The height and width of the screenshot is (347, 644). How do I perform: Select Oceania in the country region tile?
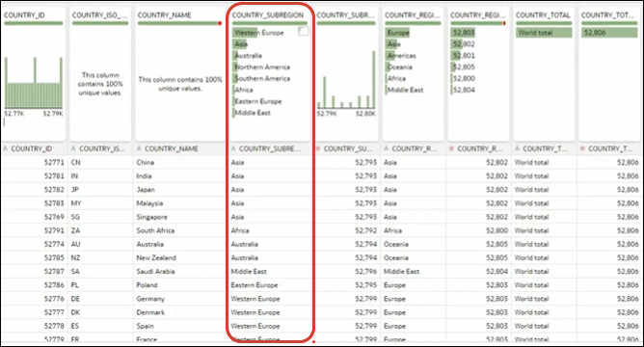click(x=399, y=67)
